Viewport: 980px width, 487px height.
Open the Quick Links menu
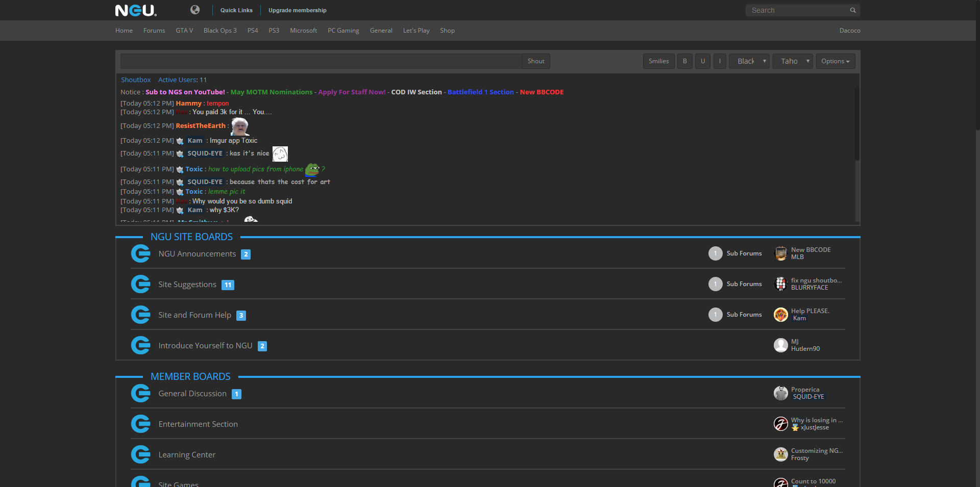236,10
